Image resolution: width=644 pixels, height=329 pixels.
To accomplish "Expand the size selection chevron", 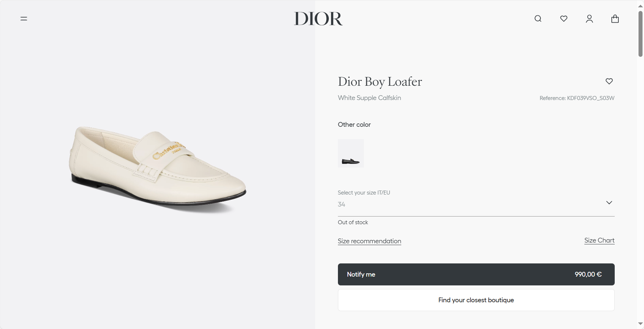I will 609,203.
